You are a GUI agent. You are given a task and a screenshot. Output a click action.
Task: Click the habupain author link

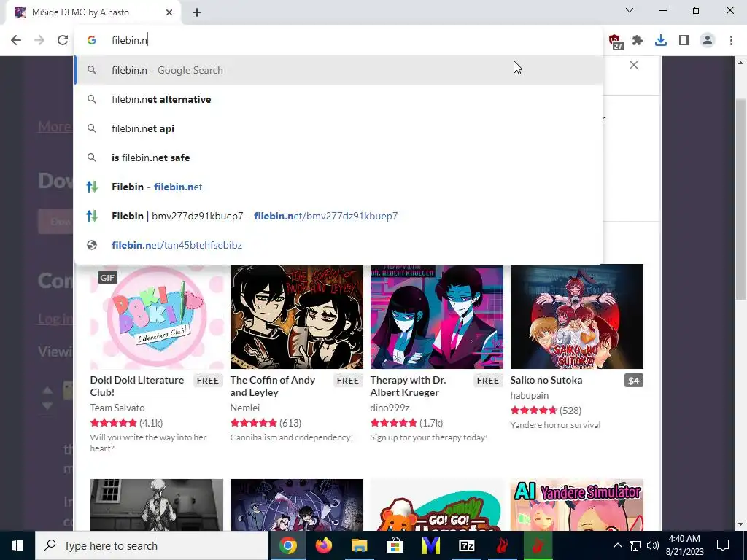tap(530, 395)
